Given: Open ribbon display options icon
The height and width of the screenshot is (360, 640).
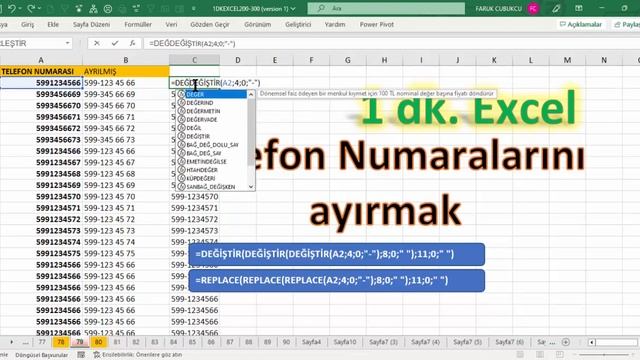Looking at the screenshot, I should click(x=579, y=9).
